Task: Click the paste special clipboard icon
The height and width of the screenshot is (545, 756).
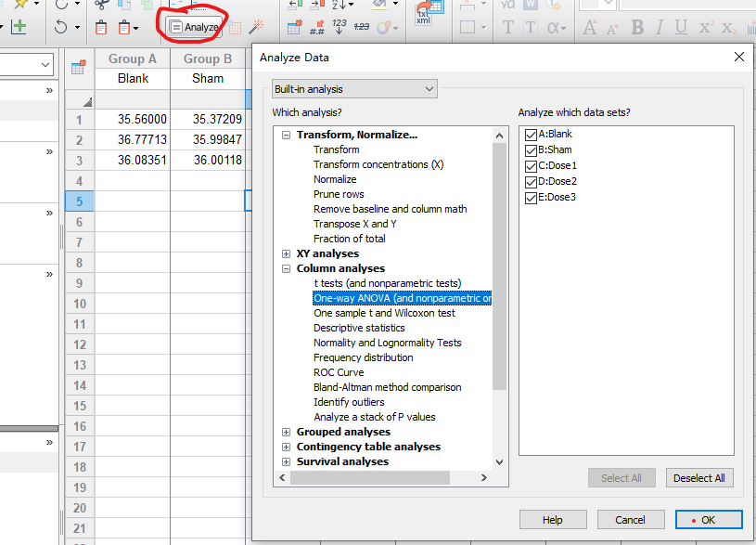Action: click(124, 27)
